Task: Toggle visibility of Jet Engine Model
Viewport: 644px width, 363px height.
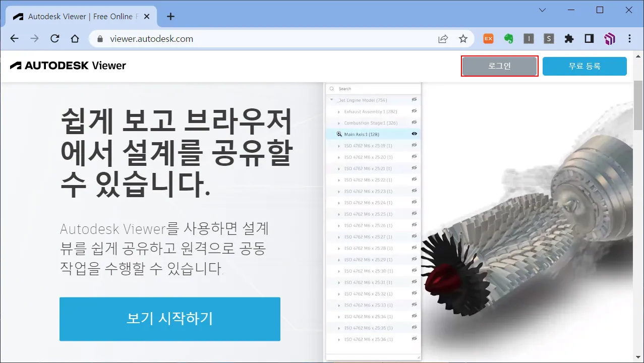Action: click(x=415, y=100)
